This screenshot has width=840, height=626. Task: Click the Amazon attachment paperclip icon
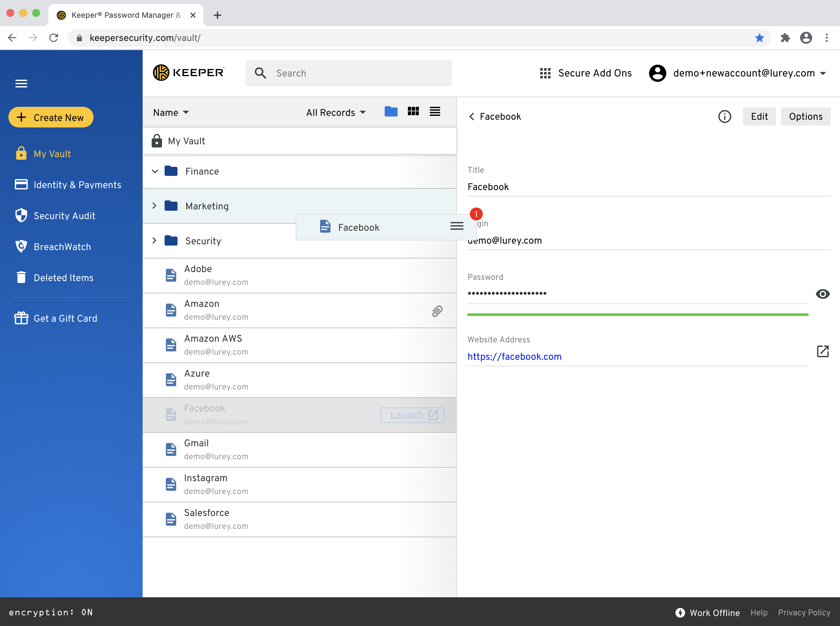point(437,311)
